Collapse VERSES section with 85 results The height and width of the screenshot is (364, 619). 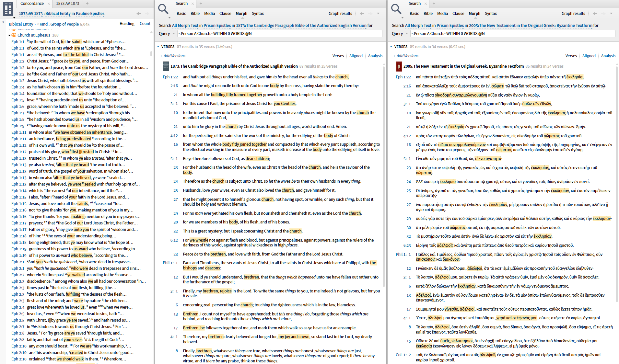391,47
